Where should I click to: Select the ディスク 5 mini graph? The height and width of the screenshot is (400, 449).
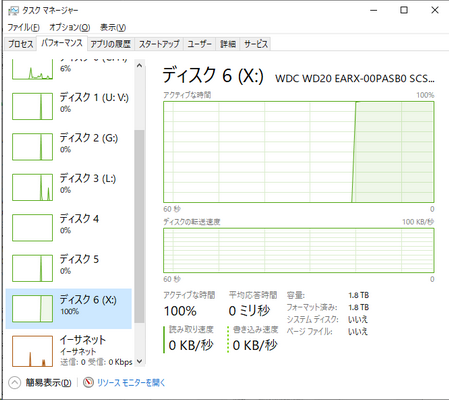point(32,268)
